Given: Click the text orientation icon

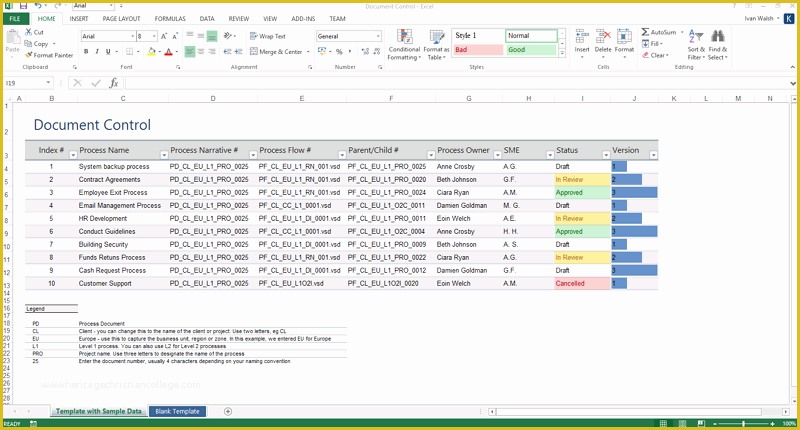Looking at the screenshot, I should click(x=228, y=36).
